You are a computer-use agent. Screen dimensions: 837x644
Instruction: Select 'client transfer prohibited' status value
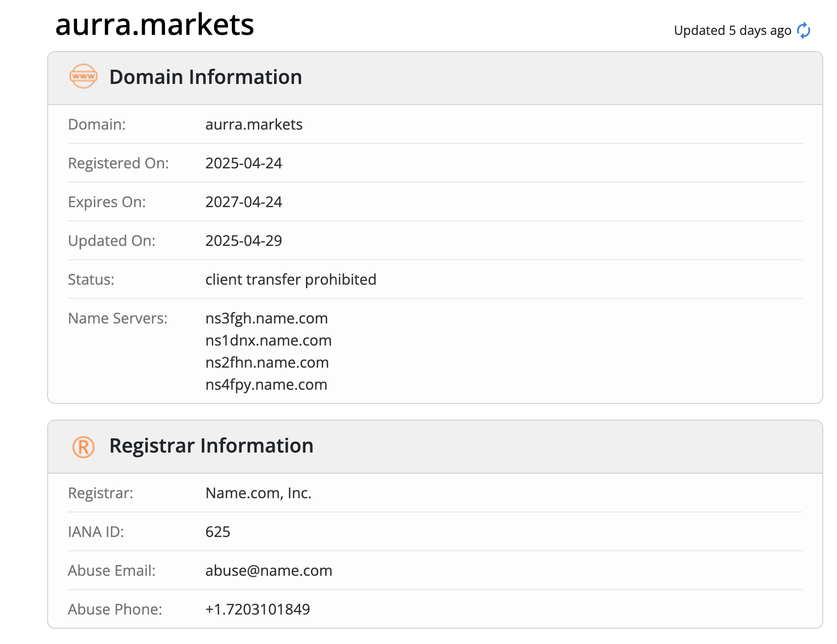click(x=291, y=280)
